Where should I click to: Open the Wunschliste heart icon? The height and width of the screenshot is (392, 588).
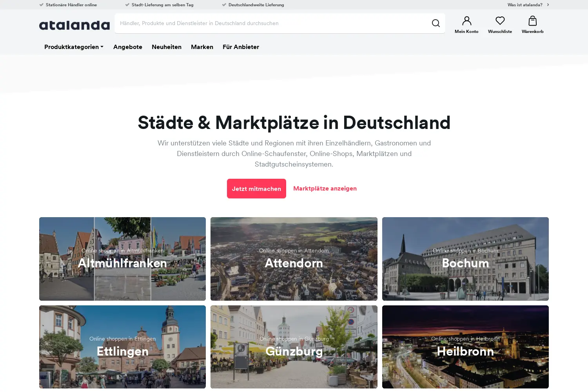[500, 21]
